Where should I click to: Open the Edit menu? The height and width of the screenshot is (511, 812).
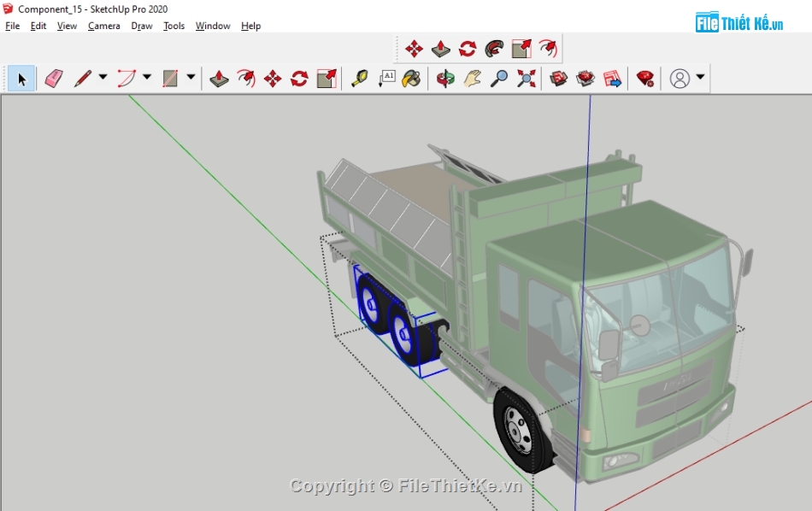pyautogui.click(x=38, y=26)
